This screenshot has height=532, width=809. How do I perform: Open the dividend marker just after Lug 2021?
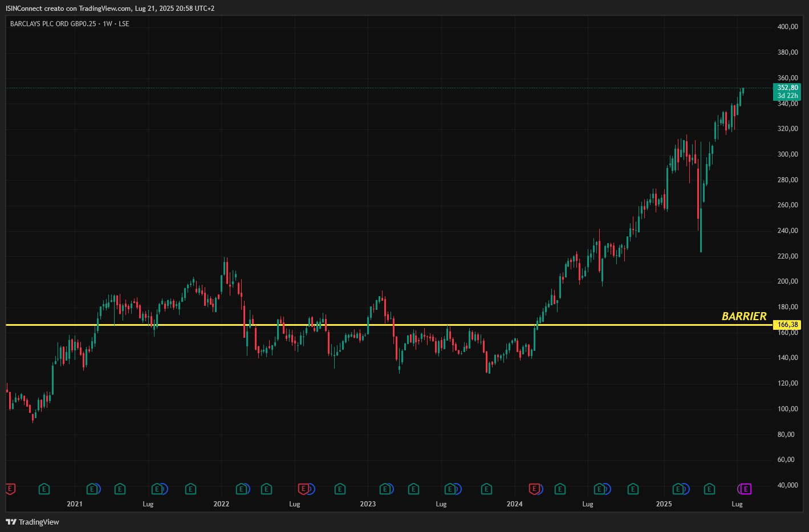click(164, 489)
